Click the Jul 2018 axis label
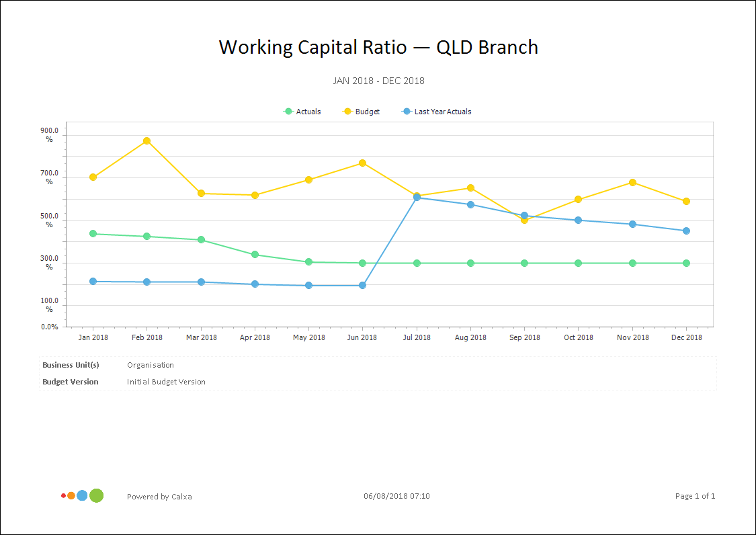The height and width of the screenshot is (535, 756). (x=417, y=337)
